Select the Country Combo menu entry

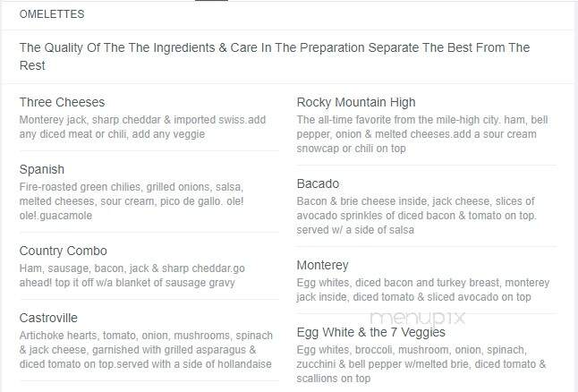tap(63, 251)
